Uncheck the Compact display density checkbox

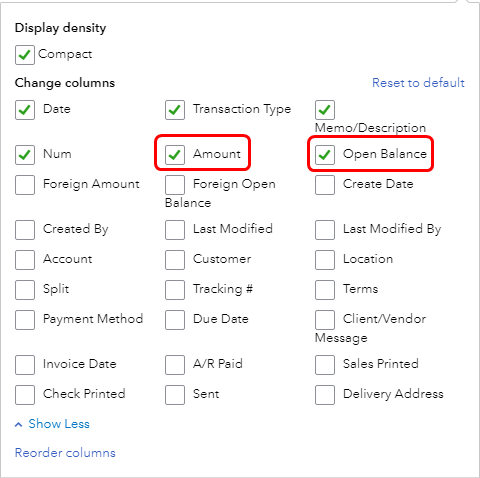click(25, 55)
